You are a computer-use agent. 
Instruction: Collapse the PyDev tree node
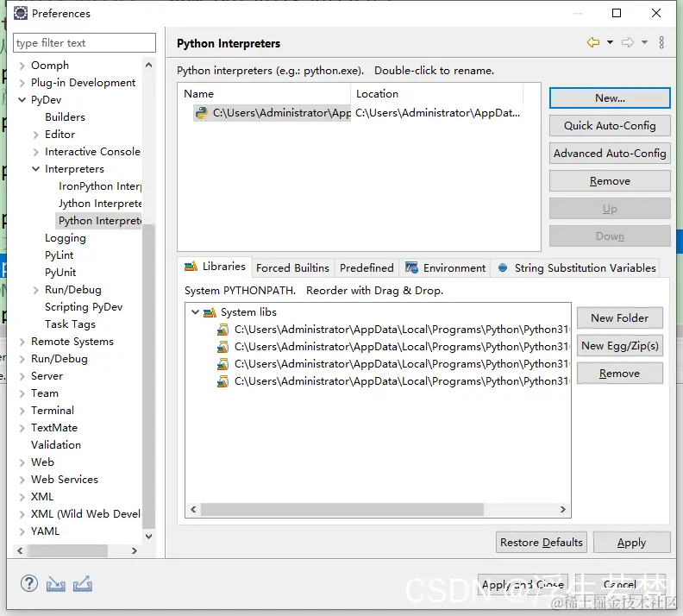point(22,100)
